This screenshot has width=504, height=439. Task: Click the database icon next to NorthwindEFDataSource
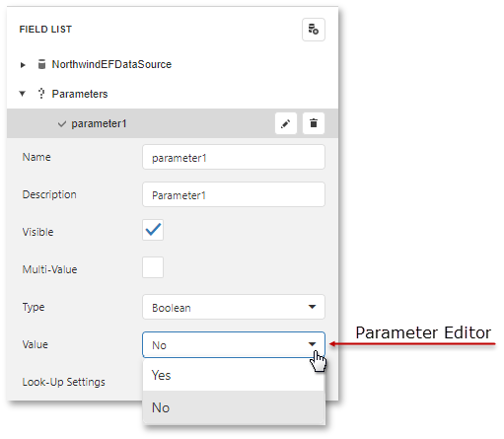point(41,64)
